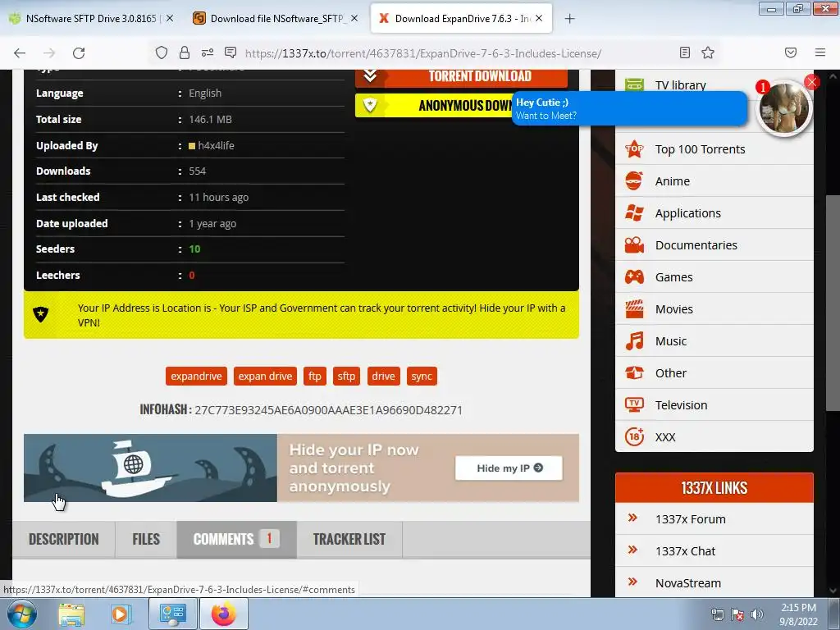Click the chat ad profile photo
The image size is (840, 630).
pos(784,109)
